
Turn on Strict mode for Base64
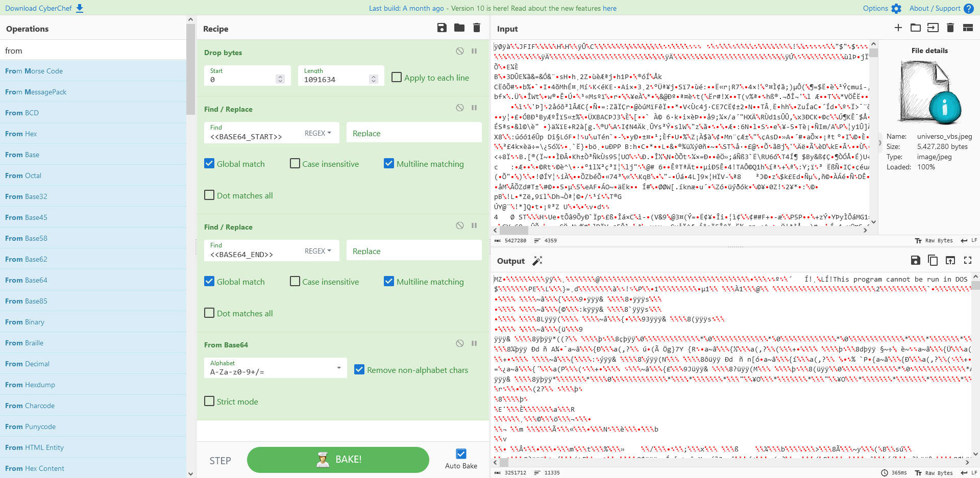[209, 401]
